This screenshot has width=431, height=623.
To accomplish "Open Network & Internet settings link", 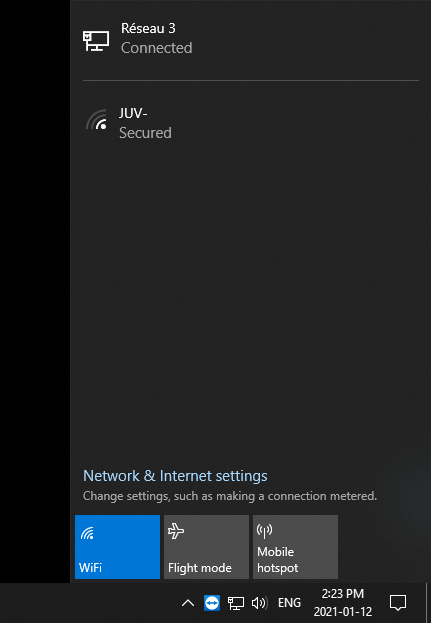I will click(x=175, y=476).
